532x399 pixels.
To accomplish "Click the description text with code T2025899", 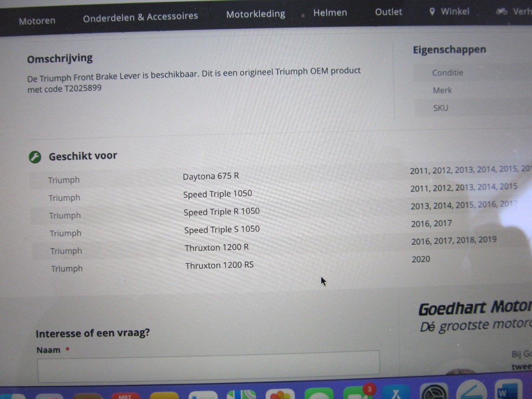I will (x=194, y=80).
